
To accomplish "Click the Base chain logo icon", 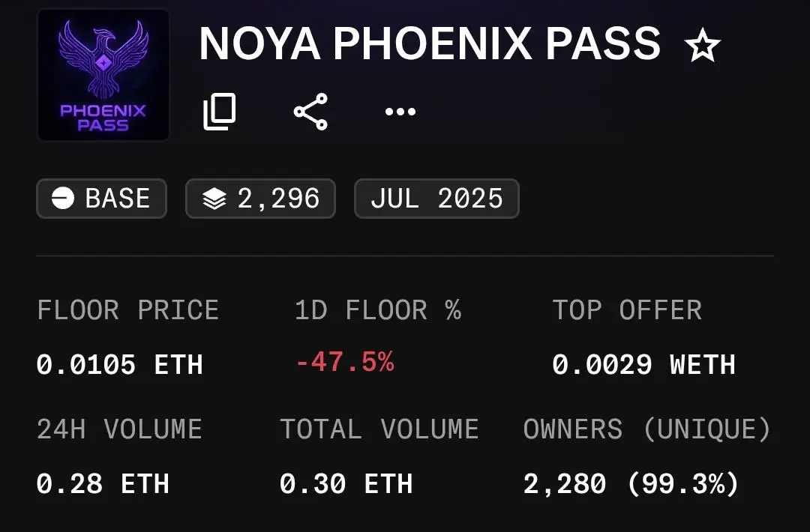I will click(63, 199).
